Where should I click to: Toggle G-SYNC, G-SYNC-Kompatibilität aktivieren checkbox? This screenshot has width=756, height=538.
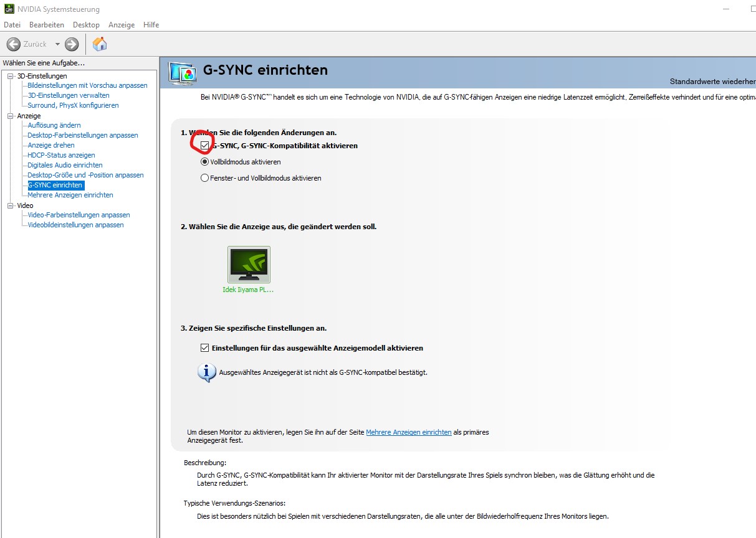click(x=205, y=145)
